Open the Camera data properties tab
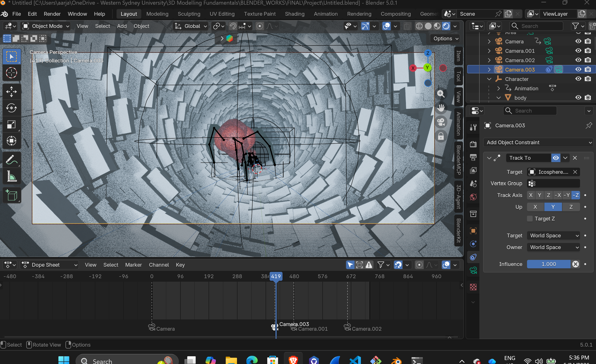Viewport: 596px width, 364px height. [473, 270]
